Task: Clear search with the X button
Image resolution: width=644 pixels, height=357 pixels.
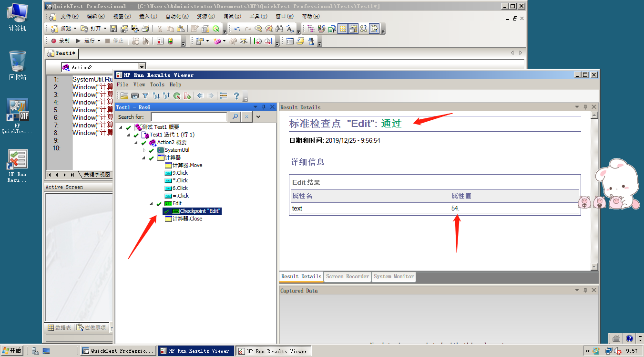Action: tap(246, 116)
